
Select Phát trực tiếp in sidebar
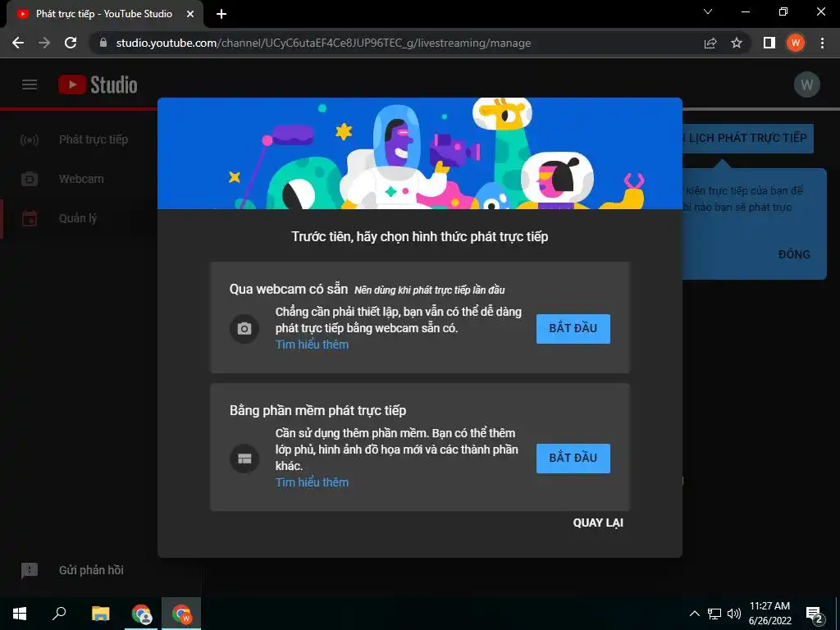pyautogui.click(x=94, y=139)
